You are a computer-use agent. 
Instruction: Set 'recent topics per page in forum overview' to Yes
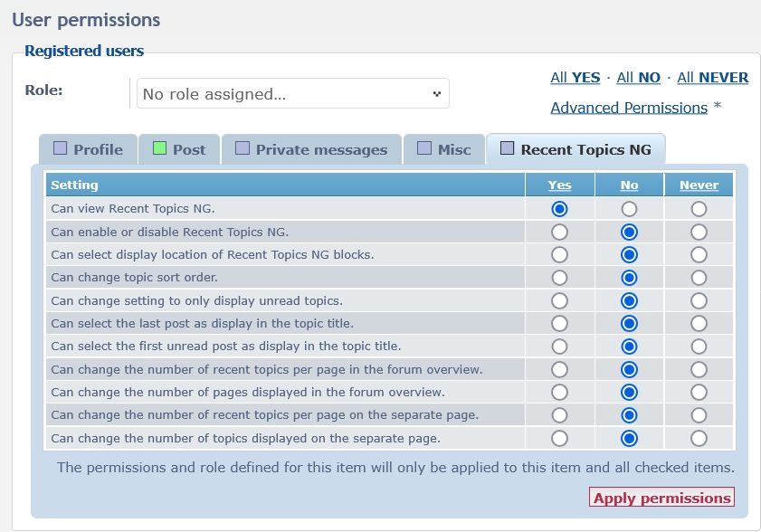tap(559, 370)
